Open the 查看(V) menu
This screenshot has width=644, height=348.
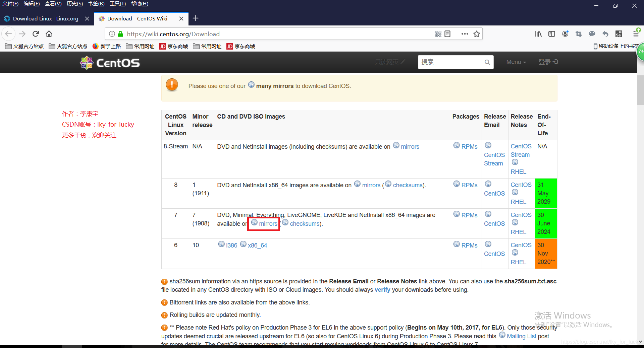[x=53, y=4]
